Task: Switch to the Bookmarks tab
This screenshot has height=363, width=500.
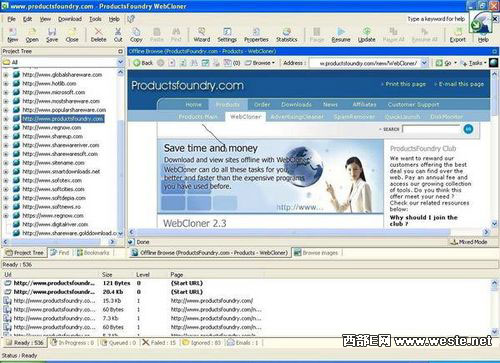Action: click(x=93, y=253)
